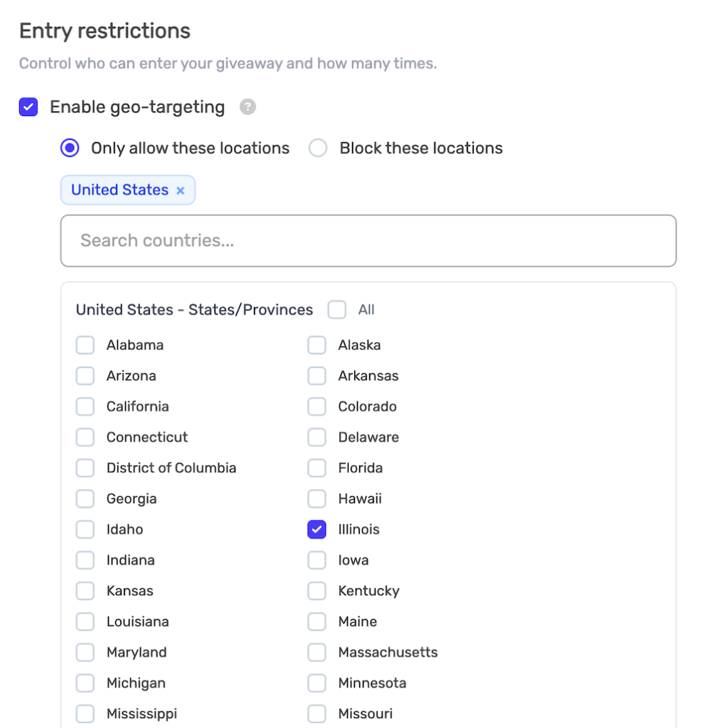Image resolution: width=707 pixels, height=728 pixels.
Task: Check the All states checkbox
Action: [337, 310]
